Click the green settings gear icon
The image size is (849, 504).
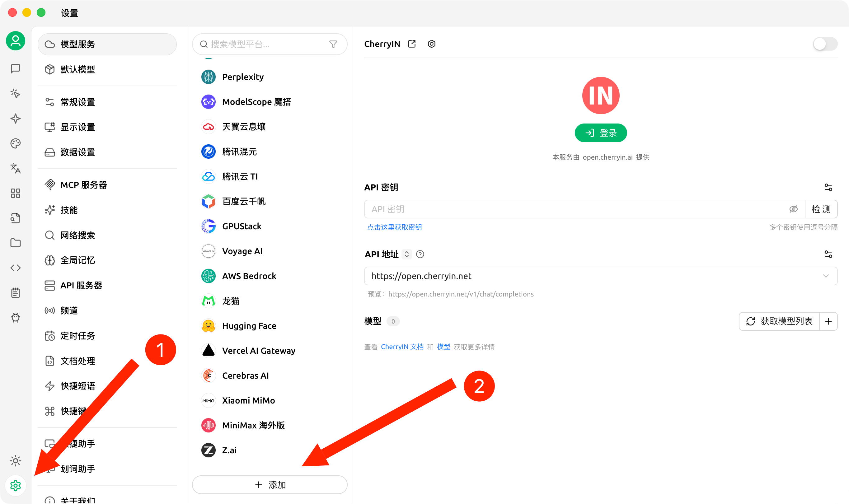[16, 486]
